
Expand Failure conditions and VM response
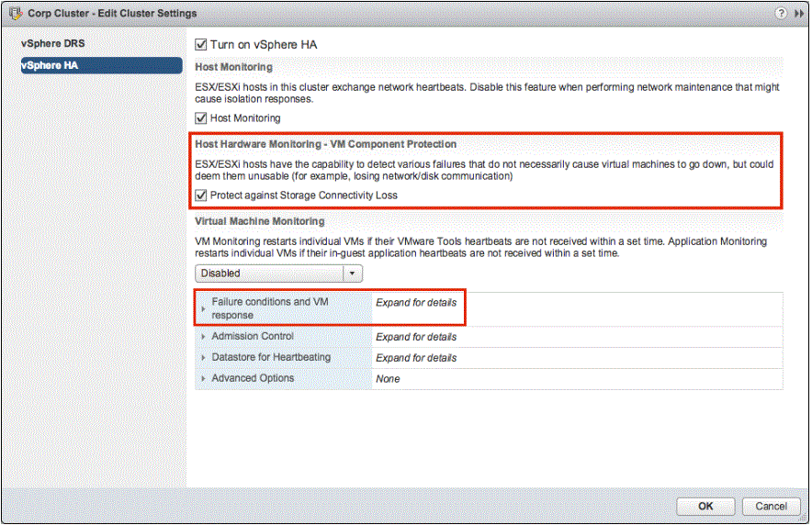point(203,308)
